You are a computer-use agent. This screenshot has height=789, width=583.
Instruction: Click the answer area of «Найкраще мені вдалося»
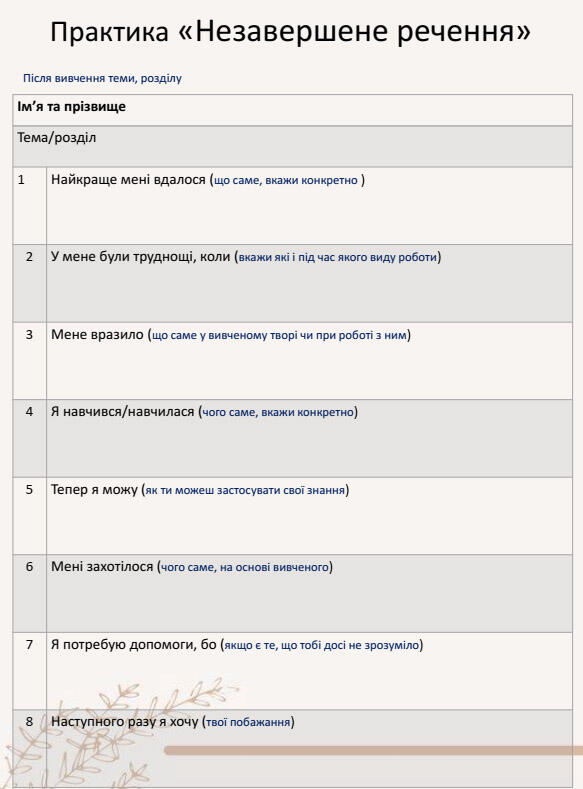tap(309, 206)
